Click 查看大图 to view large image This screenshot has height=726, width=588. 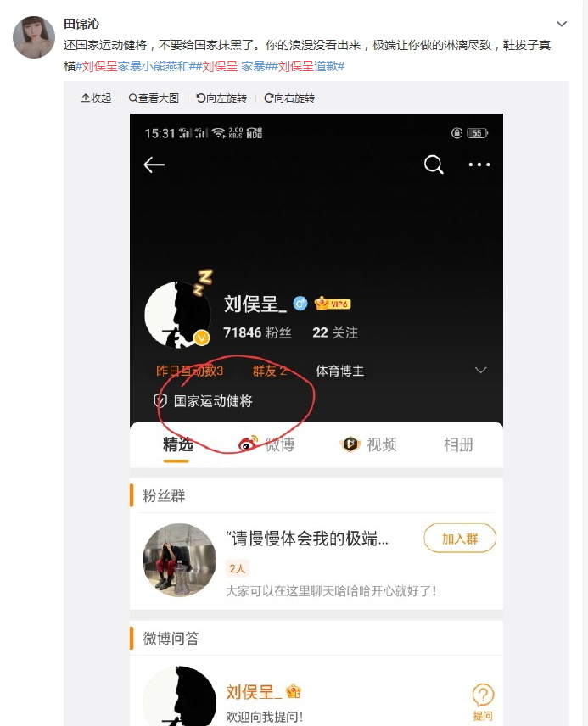coord(154,98)
